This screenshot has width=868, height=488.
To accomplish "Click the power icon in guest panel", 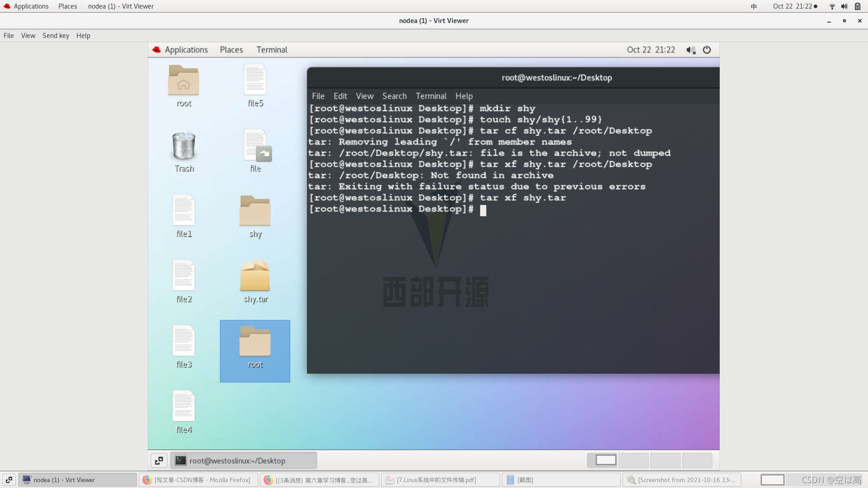I will pos(707,50).
